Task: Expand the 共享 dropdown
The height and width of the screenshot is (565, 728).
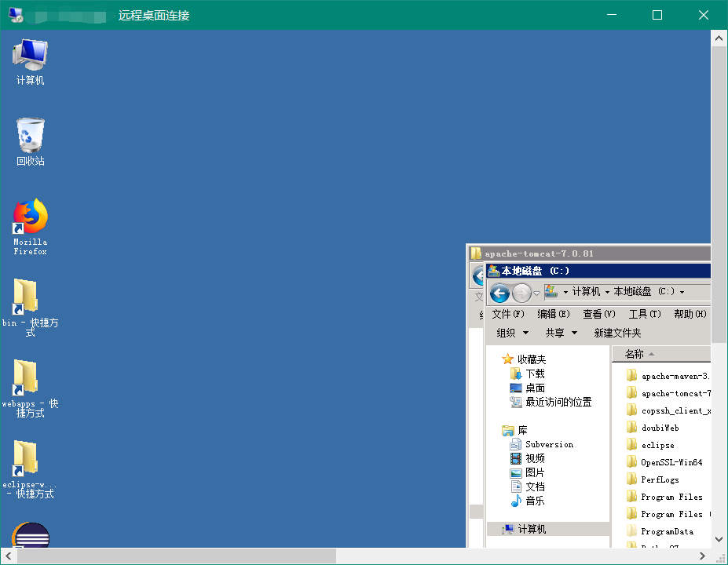Action: click(x=561, y=333)
